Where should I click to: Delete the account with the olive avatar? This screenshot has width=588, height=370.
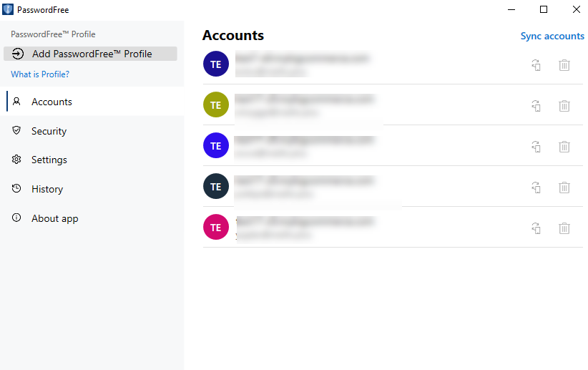tap(564, 106)
